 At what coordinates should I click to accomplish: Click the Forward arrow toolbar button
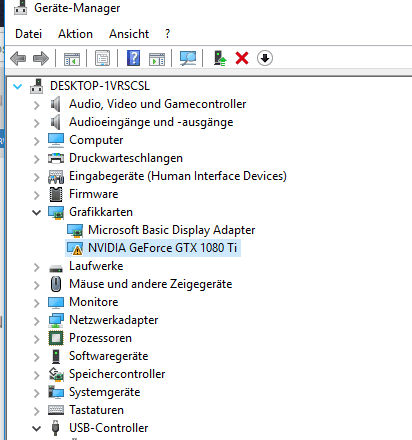(41, 58)
